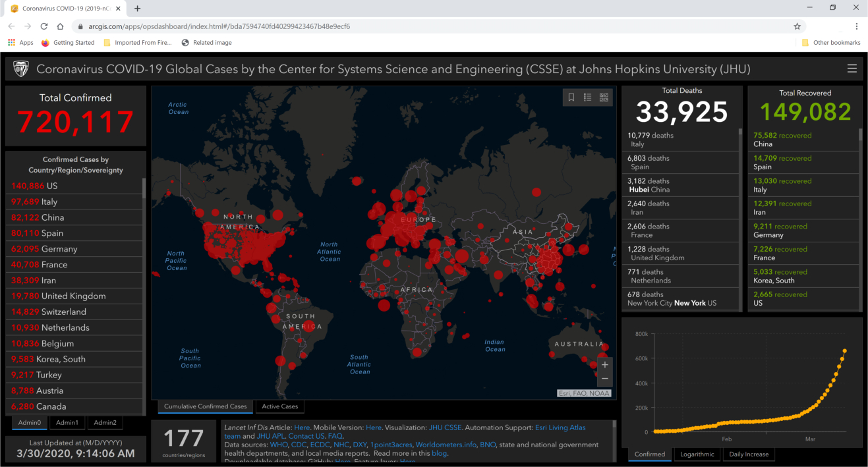
Task: Select the New York City deaths entry
Action: [x=680, y=299]
